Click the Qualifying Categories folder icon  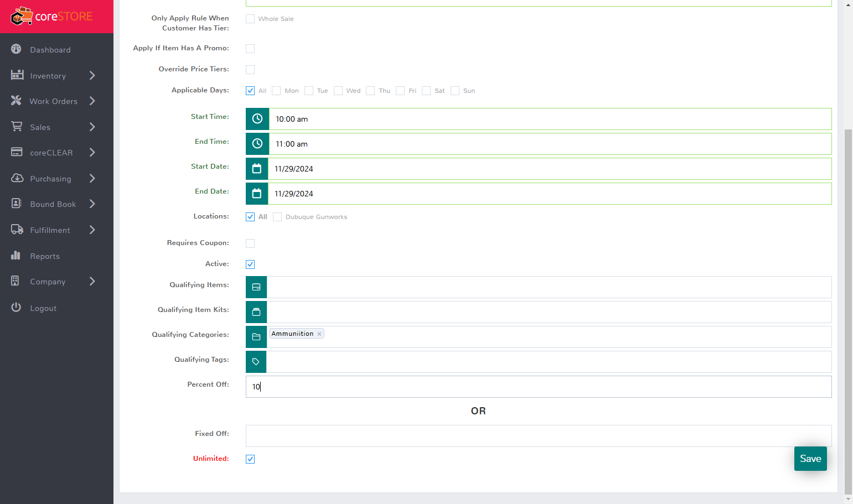click(x=256, y=337)
